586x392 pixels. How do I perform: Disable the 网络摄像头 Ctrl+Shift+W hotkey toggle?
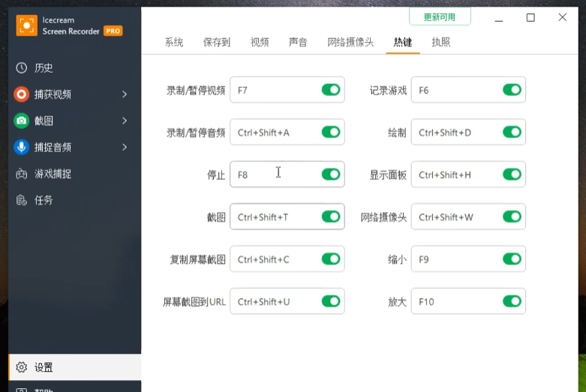(x=512, y=217)
